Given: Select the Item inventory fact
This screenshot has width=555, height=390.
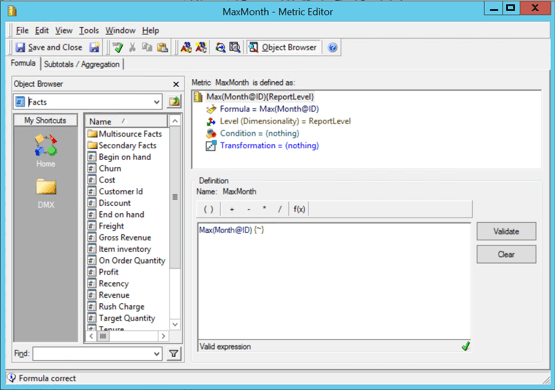Looking at the screenshot, I should click(x=120, y=249).
